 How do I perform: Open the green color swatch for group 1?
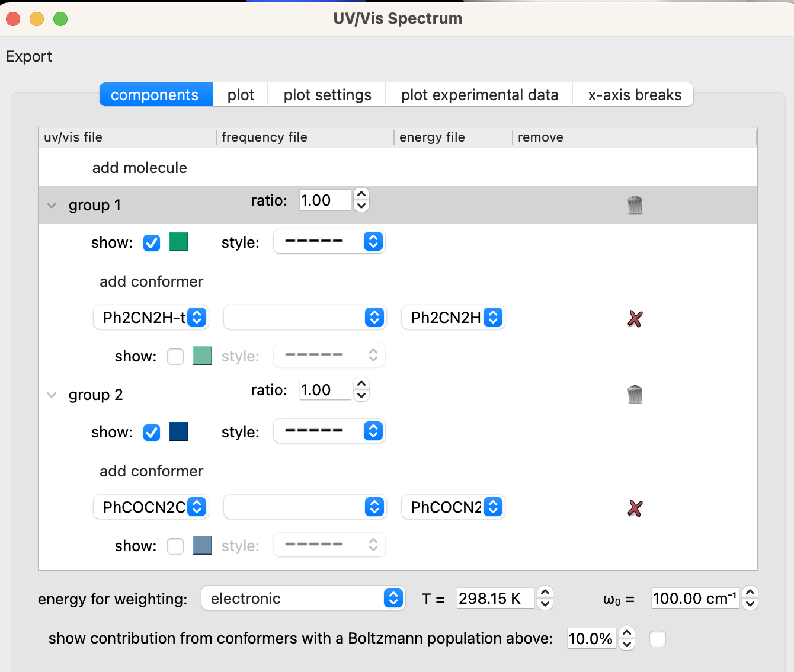(179, 242)
